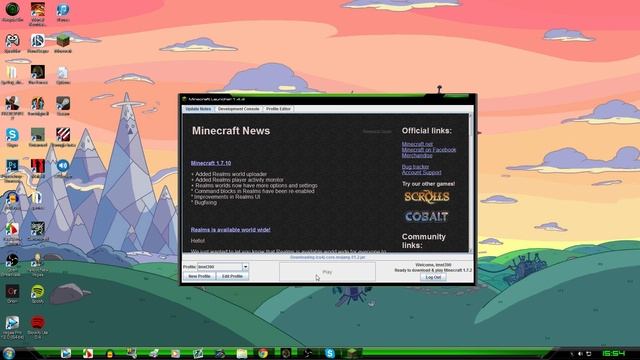Open Google Chrome from the taskbar
This screenshot has width=640, height=360.
point(263,353)
